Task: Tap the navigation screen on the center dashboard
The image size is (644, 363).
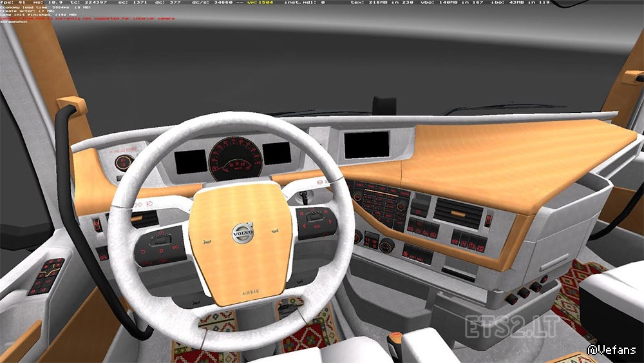Action: point(367,144)
